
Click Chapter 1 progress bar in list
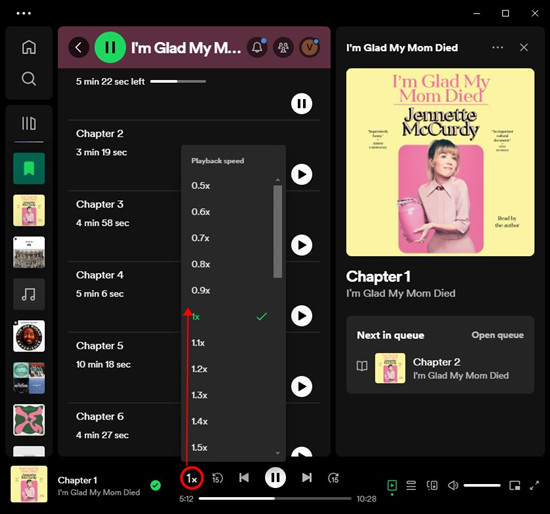click(x=178, y=81)
